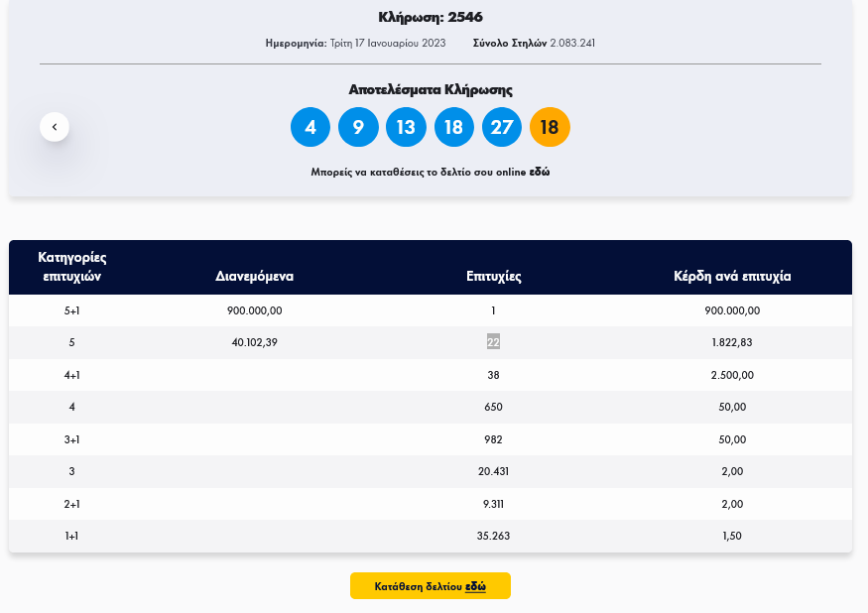Select the 35.263 winners count cell
Image resolution: width=868 pixels, height=613 pixels.
click(493, 536)
